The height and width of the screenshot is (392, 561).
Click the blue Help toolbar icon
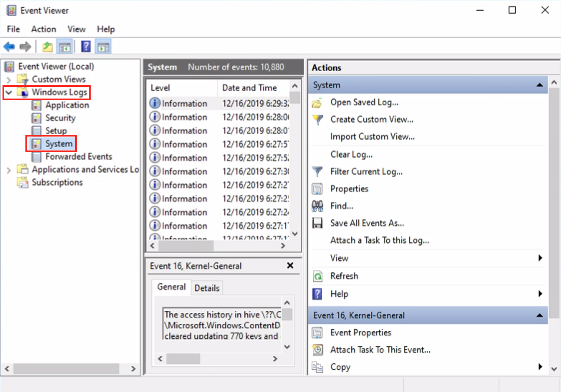tap(86, 47)
